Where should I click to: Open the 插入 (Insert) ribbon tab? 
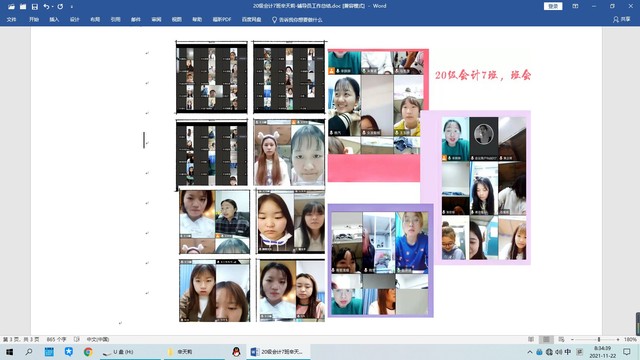pyautogui.click(x=54, y=20)
